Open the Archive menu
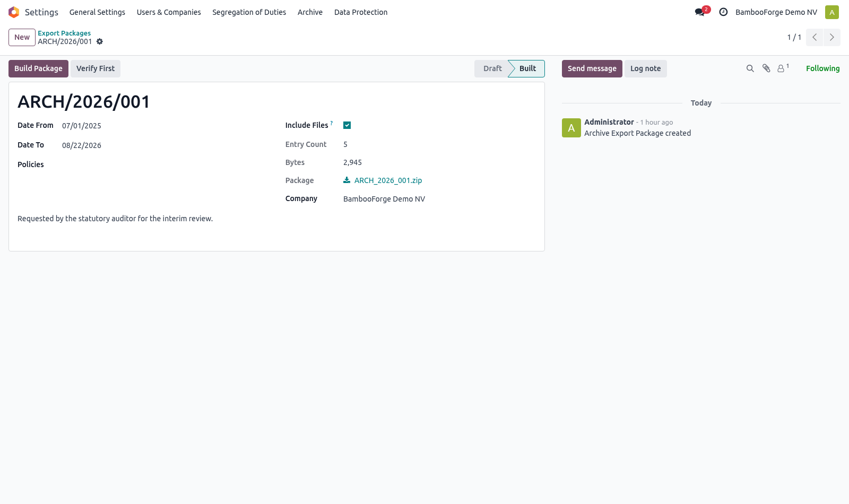 click(310, 12)
